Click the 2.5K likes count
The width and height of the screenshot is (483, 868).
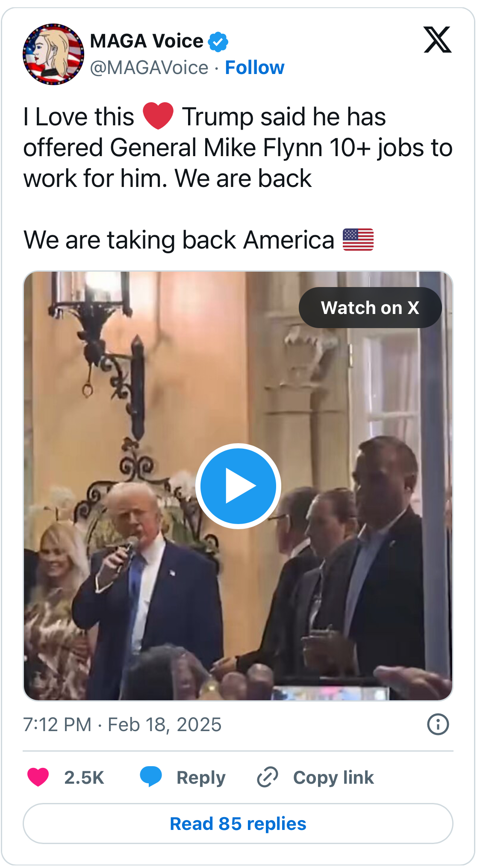(x=84, y=778)
